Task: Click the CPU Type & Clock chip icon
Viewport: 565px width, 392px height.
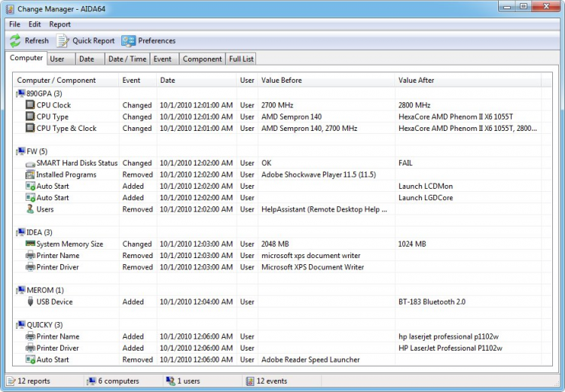Action: [30, 128]
